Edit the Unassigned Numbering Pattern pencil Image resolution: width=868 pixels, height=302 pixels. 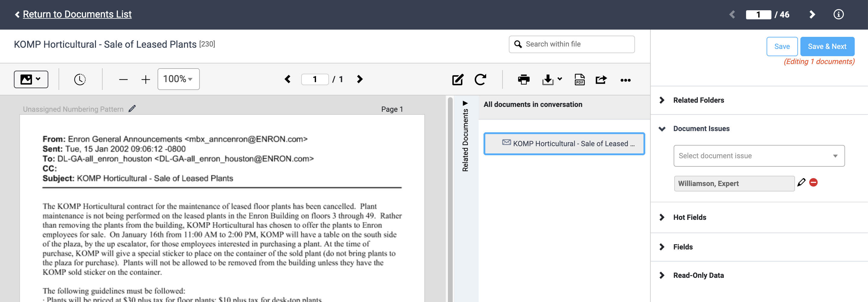(x=132, y=108)
